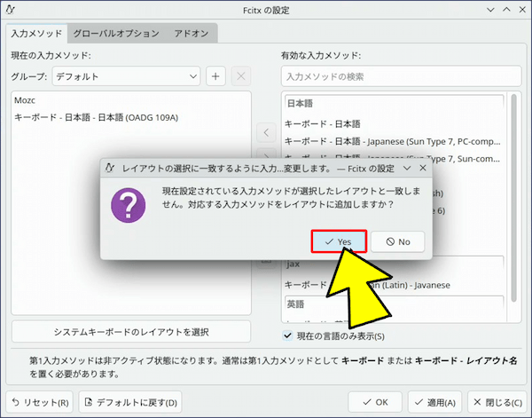Close the layout confirmation dialog
This screenshot has width=532, height=418.
point(423,167)
